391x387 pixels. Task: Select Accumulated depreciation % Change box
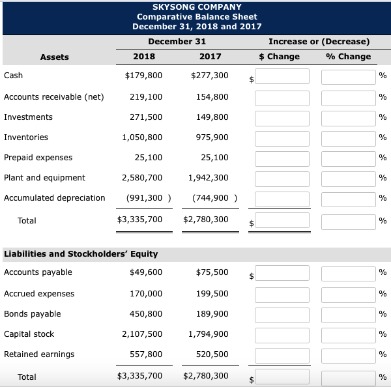coord(348,199)
